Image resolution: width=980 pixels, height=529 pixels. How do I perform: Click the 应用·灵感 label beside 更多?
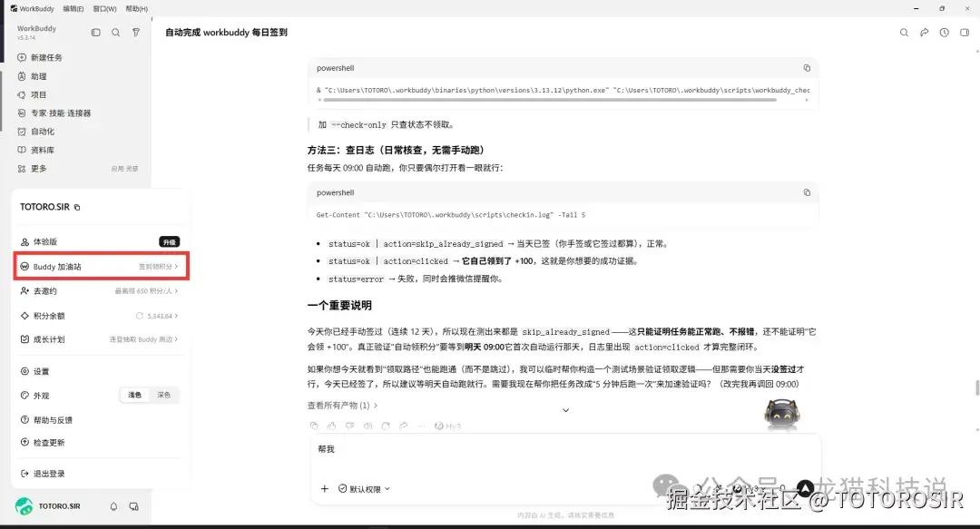click(124, 169)
